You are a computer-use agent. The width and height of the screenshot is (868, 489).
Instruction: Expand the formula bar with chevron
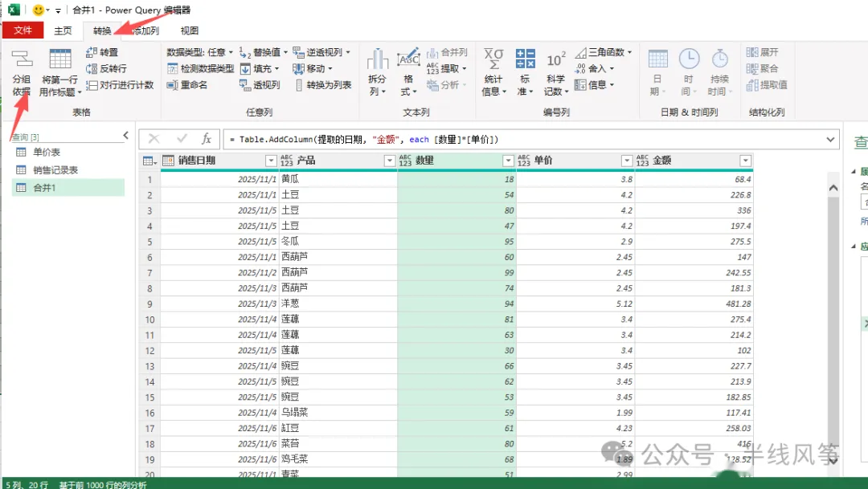tap(830, 140)
